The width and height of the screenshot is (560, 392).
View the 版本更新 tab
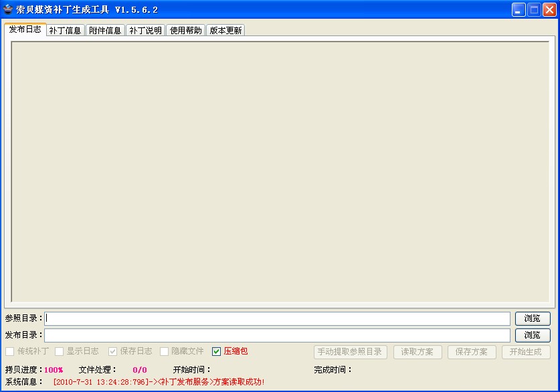click(x=225, y=30)
